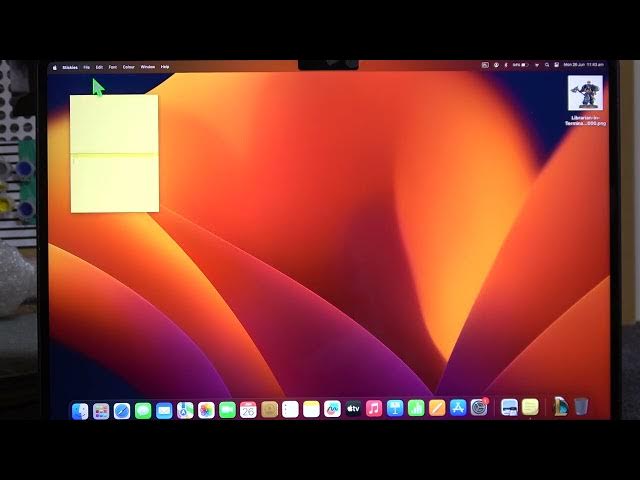The width and height of the screenshot is (640, 480).
Task: Launch Music app from Dock
Action: (x=374, y=408)
